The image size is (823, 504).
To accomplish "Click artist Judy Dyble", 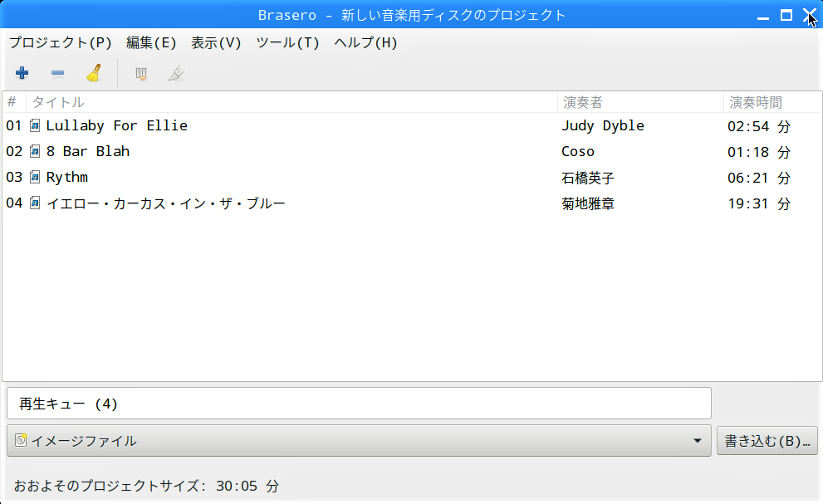I will tap(603, 125).
